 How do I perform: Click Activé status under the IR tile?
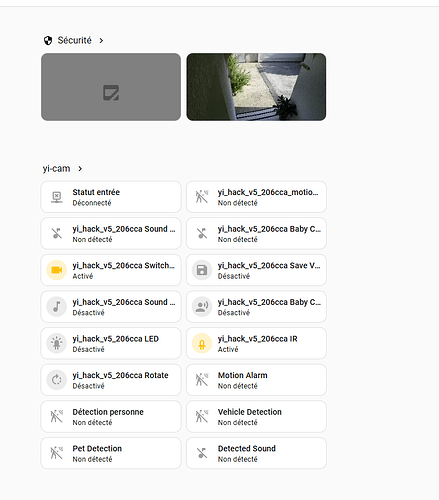(x=228, y=349)
